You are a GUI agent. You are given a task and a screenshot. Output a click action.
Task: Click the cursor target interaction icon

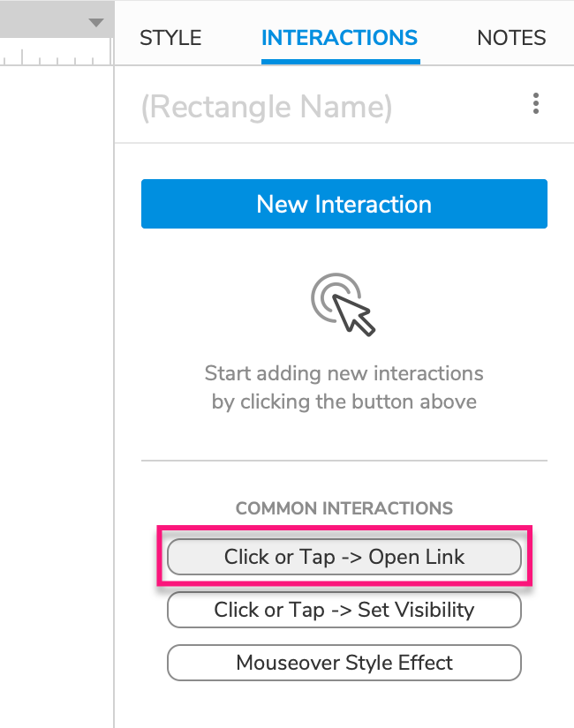tap(344, 304)
